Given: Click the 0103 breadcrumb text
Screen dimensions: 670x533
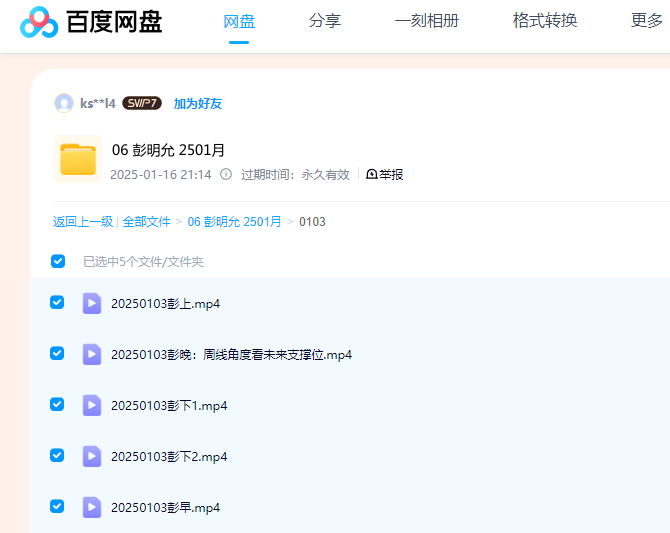Looking at the screenshot, I should point(312,222).
